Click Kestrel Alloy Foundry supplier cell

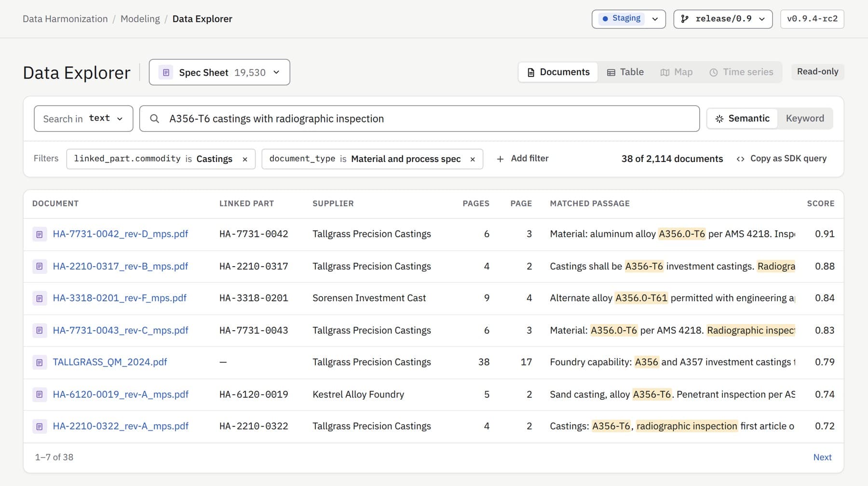(x=358, y=394)
